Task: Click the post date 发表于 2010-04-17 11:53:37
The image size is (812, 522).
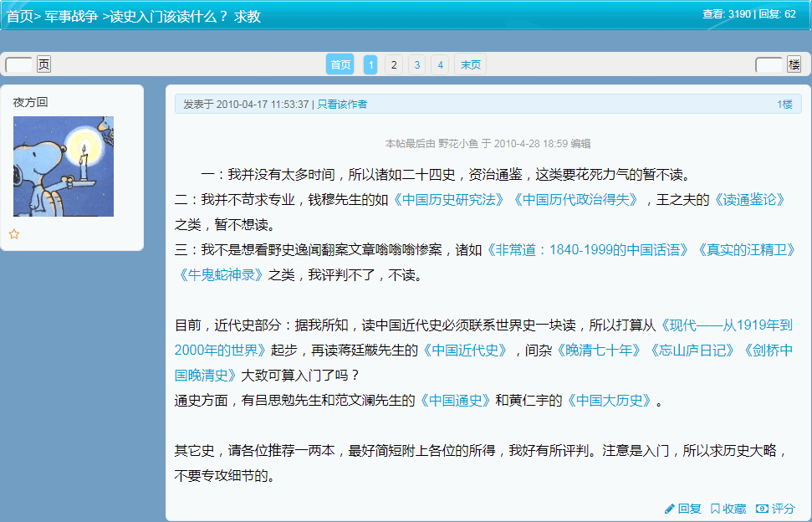Action: point(246,104)
